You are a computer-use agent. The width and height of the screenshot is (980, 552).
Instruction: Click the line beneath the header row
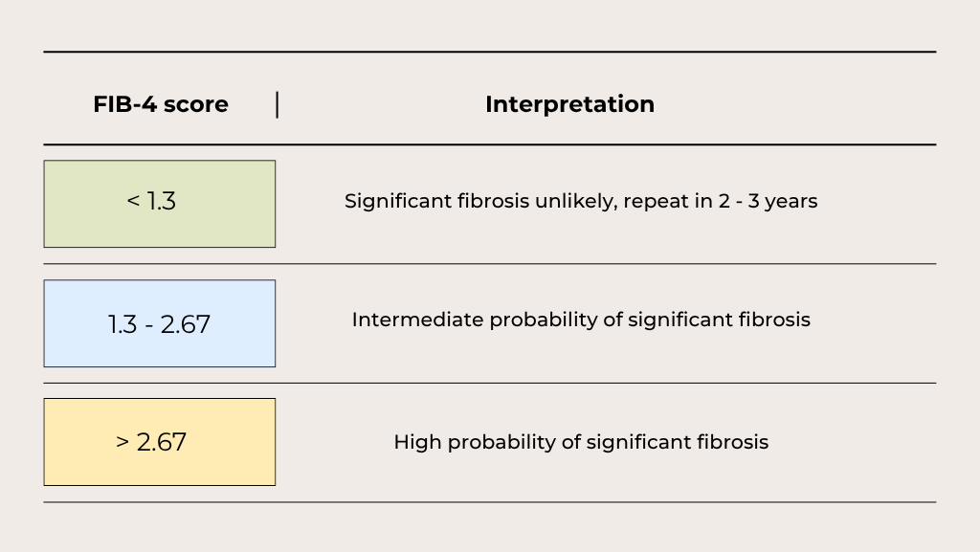point(490,144)
